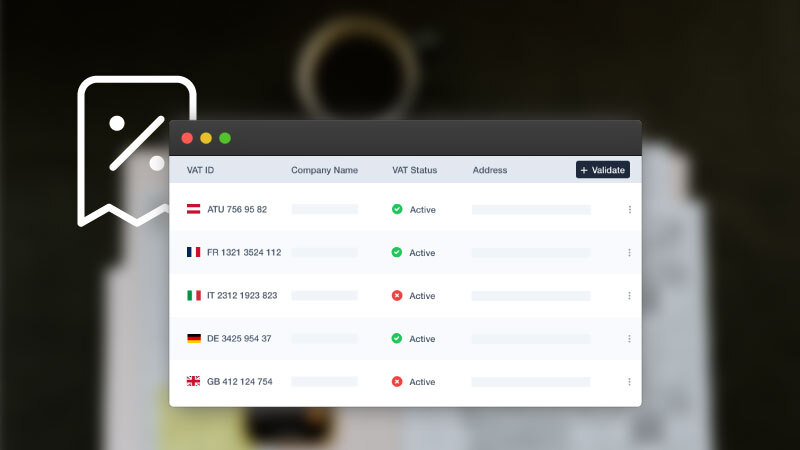Image resolution: width=800 pixels, height=450 pixels.
Task: Click red cross status icon in GB row
Action: [x=396, y=382]
